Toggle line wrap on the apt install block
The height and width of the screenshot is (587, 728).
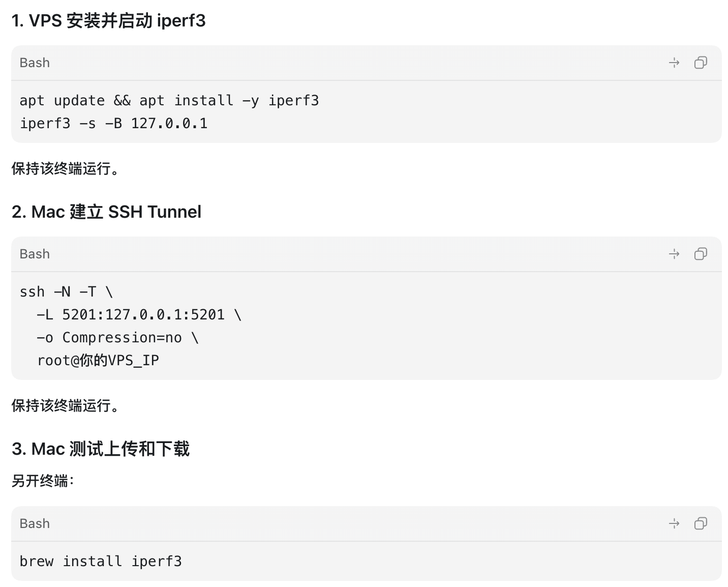tap(674, 63)
